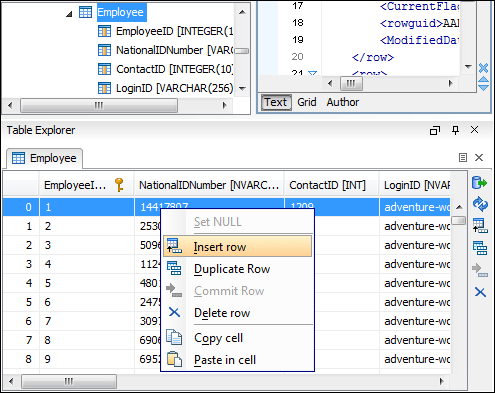Click the ContactID column icon in tree

tap(104, 69)
